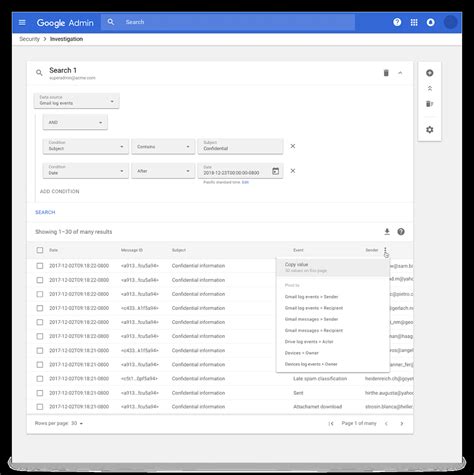474x475 pixels.
Task: Check the row with ID c433 at 09:18:21
Action: point(40,350)
